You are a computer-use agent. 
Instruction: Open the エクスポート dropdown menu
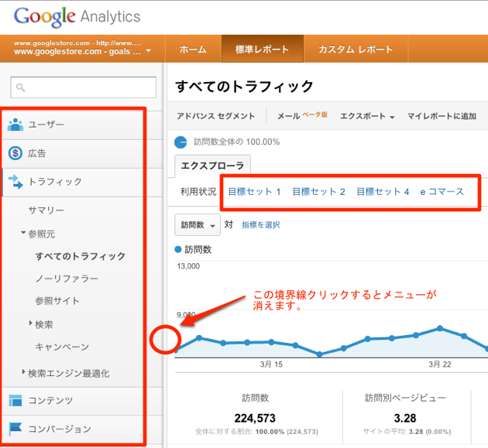pyautogui.click(x=368, y=116)
